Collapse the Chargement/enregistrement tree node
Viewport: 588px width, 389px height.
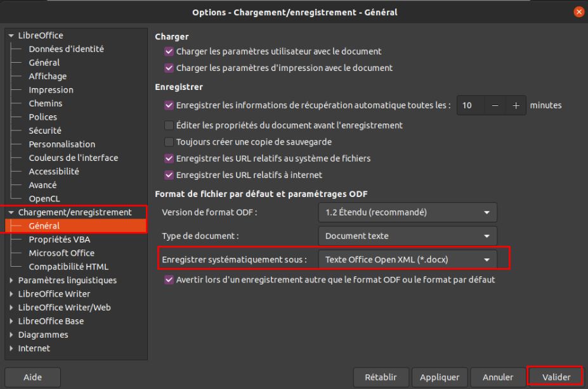point(11,212)
